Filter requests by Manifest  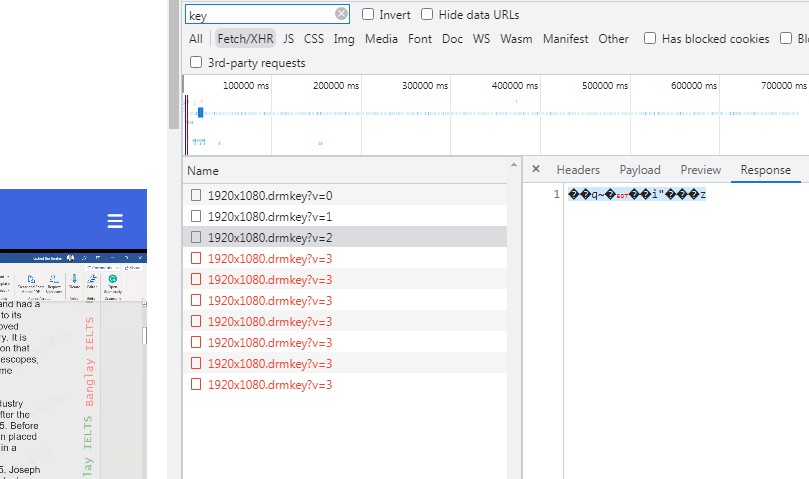(565, 39)
